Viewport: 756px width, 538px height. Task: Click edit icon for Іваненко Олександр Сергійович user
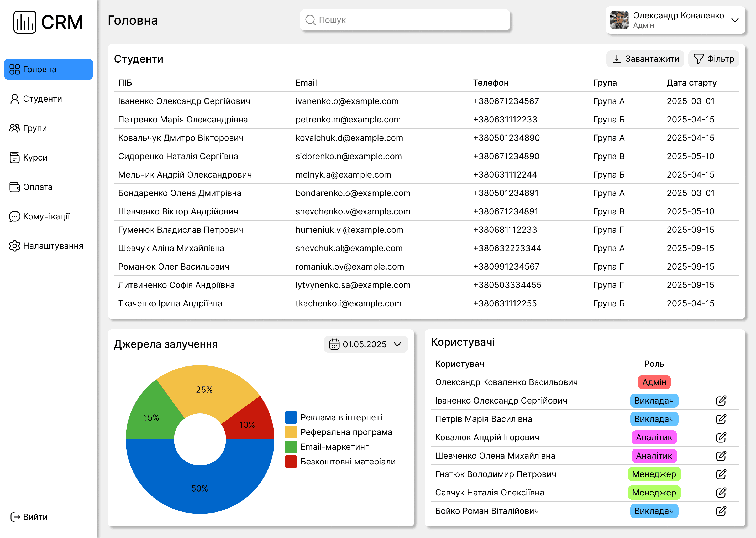[x=721, y=401]
